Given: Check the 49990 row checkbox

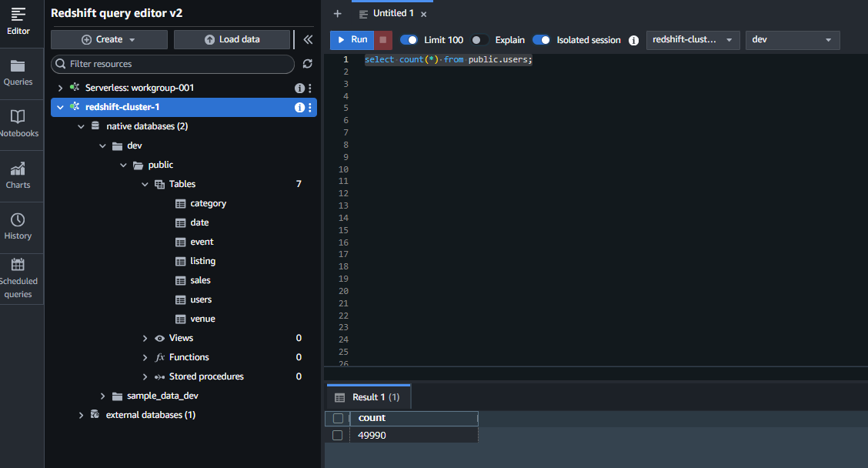Looking at the screenshot, I should (338, 436).
